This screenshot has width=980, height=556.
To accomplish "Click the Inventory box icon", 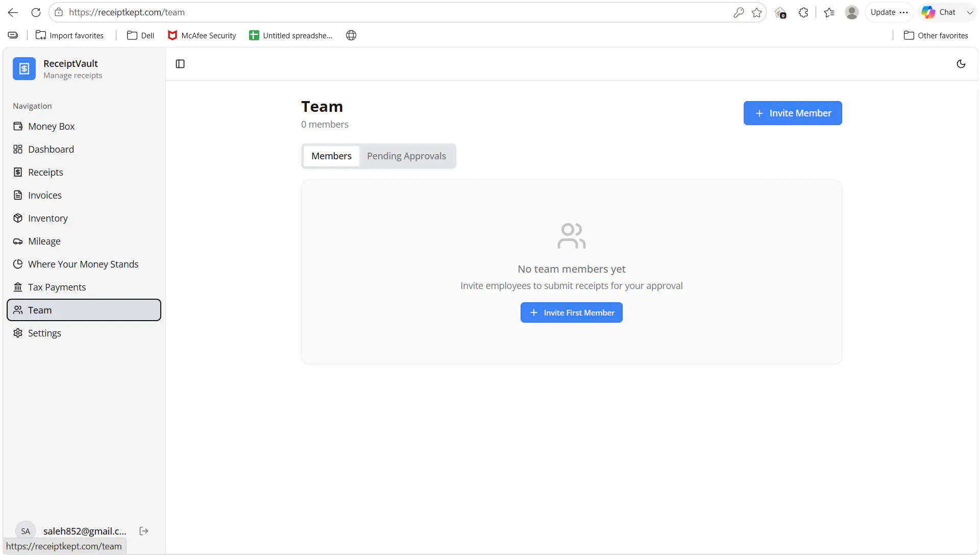I will pyautogui.click(x=18, y=218).
